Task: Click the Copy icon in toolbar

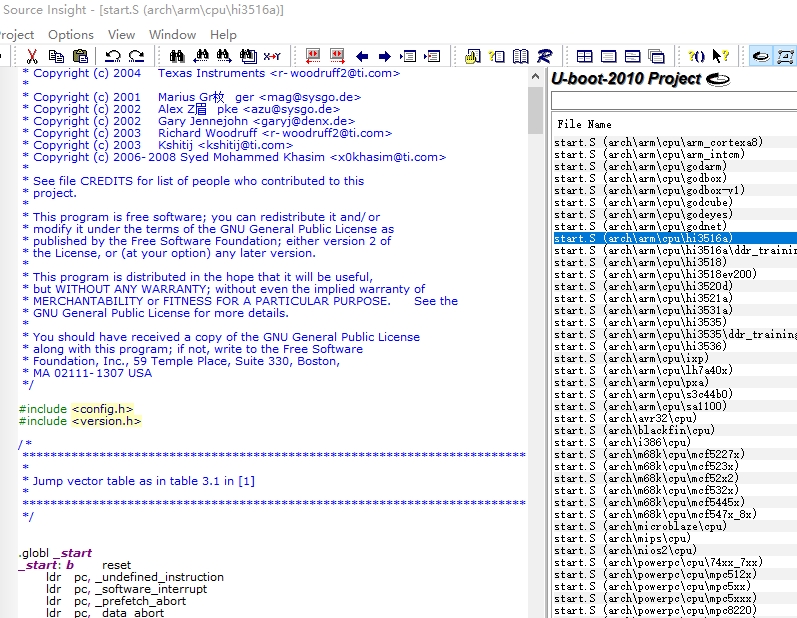Action: point(58,57)
